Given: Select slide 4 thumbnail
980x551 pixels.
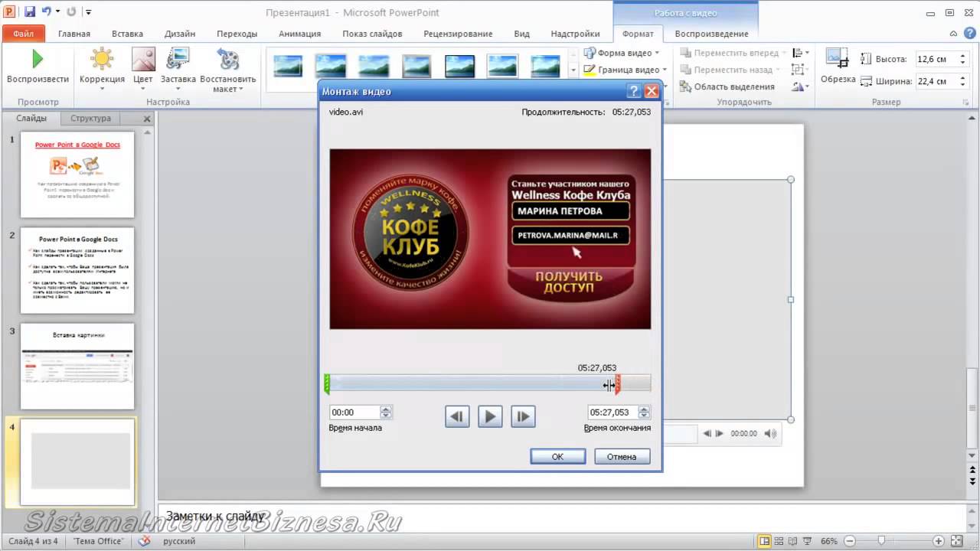Looking at the screenshot, I should (77, 461).
